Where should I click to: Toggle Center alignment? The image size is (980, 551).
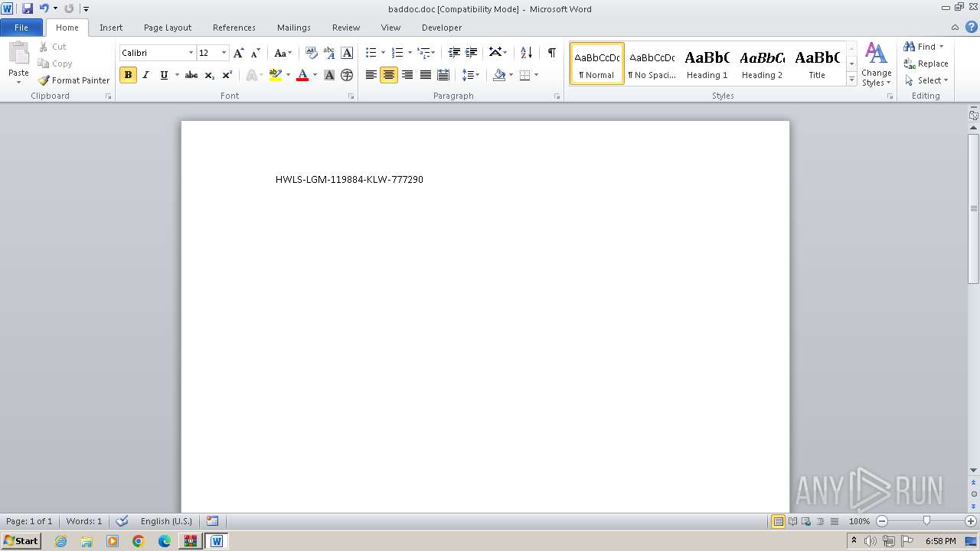389,75
